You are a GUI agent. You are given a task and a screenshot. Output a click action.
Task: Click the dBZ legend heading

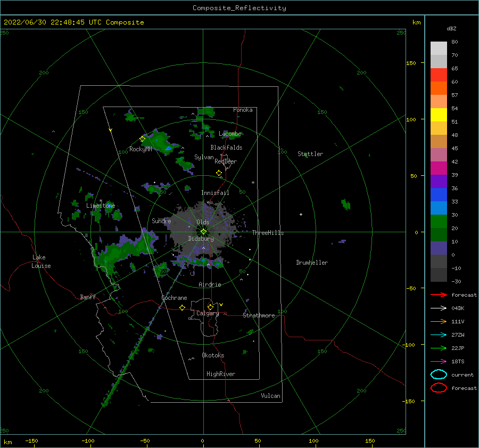click(x=451, y=28)
